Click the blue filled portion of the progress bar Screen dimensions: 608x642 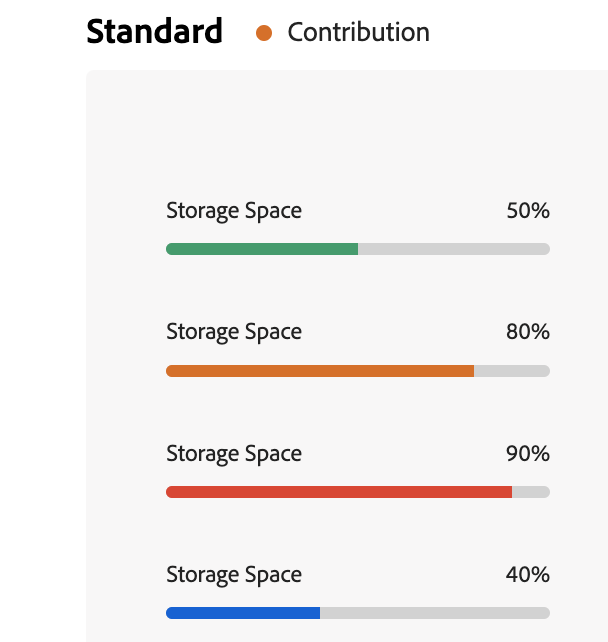[x=243, y=613]
